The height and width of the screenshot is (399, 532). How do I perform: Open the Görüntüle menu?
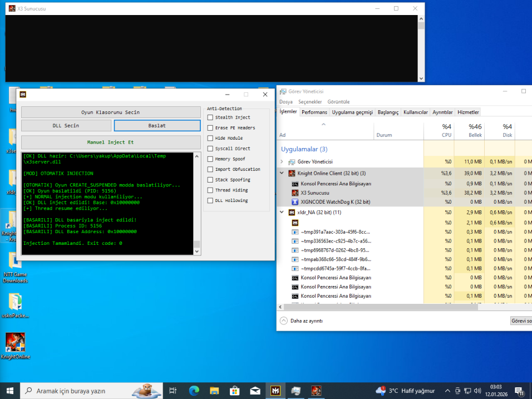tap(338, 102)
